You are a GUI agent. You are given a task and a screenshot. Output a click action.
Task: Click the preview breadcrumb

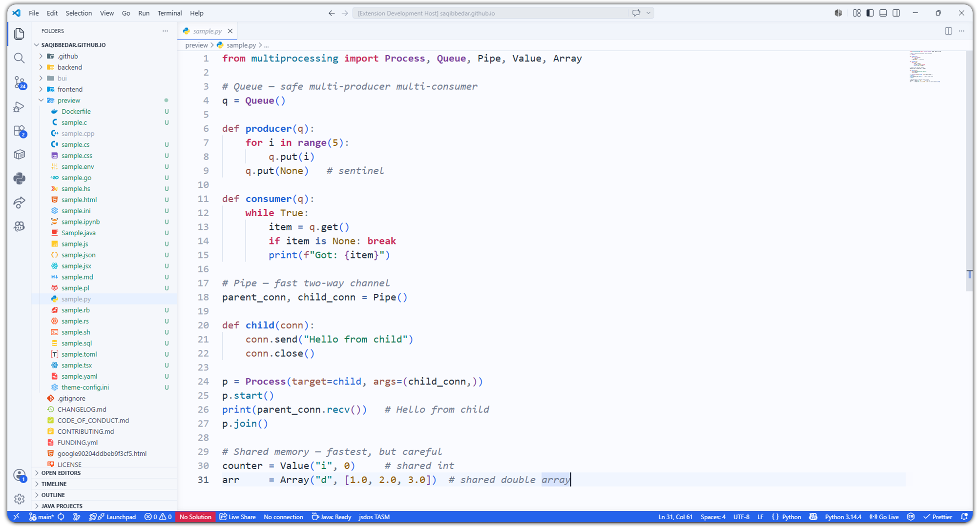[196, 45]
